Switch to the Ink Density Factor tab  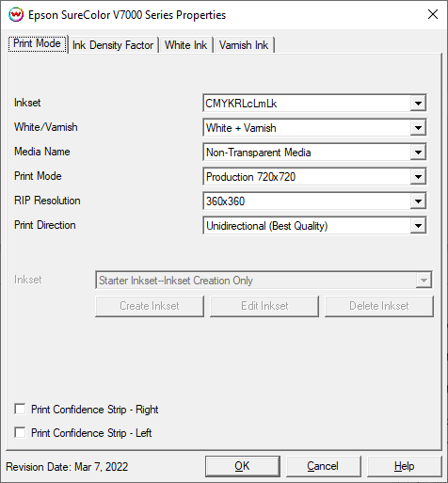(113, 45)
